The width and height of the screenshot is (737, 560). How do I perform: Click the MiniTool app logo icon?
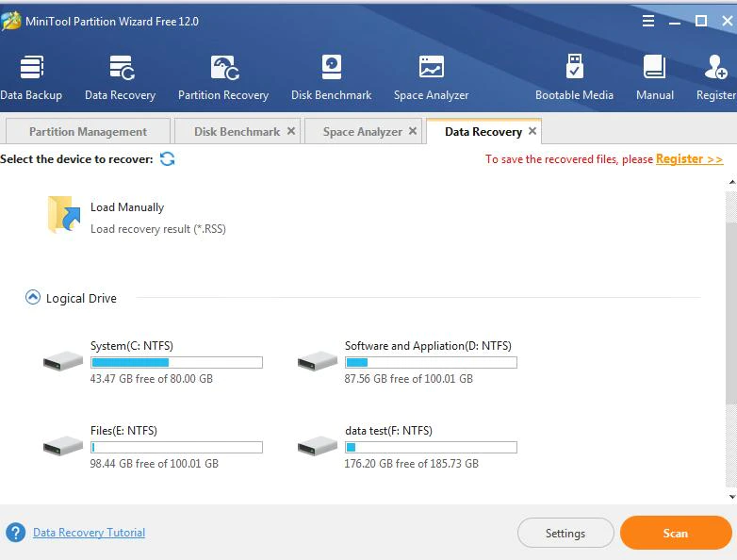[11, 21]
